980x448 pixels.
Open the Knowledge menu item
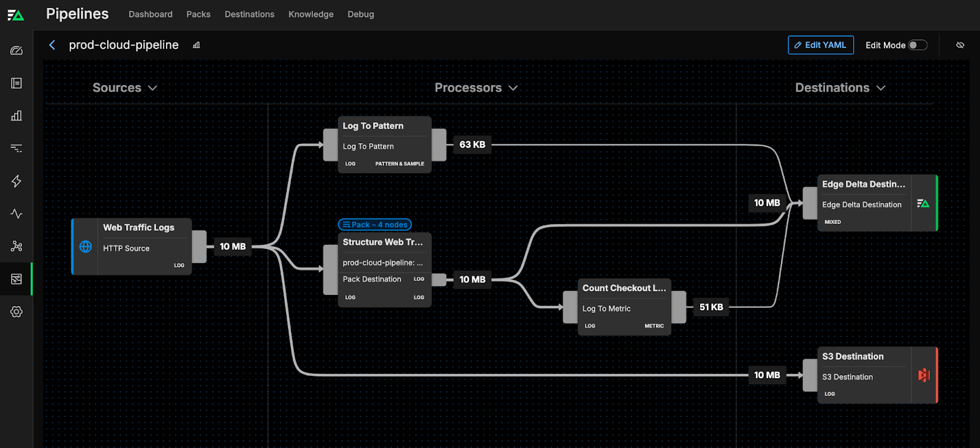tap(311, 14)
